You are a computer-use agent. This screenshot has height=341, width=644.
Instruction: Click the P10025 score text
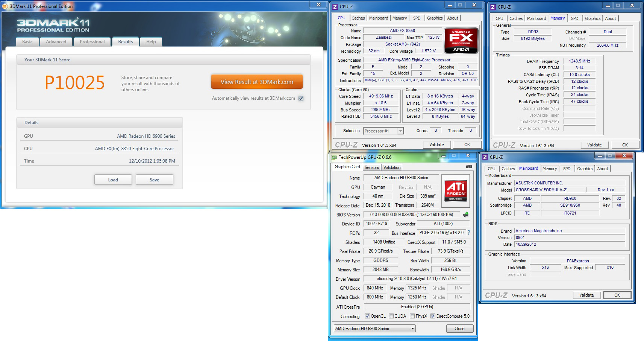pyautogui.click(x=75, y=83)
